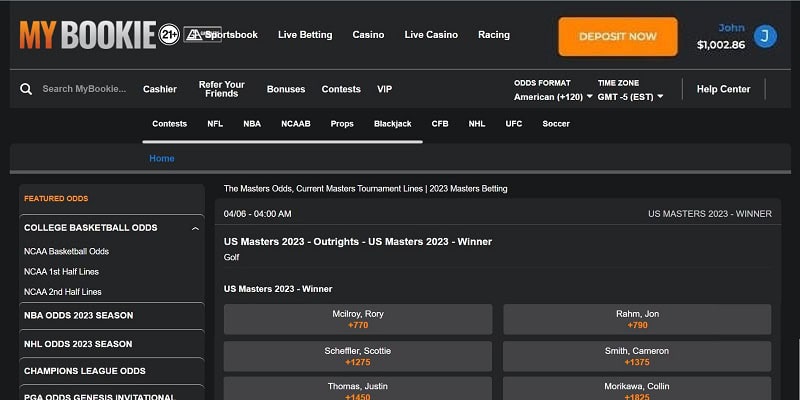Click the Deposit Now button
800x400 pixels.
click(x=618, y=37)
